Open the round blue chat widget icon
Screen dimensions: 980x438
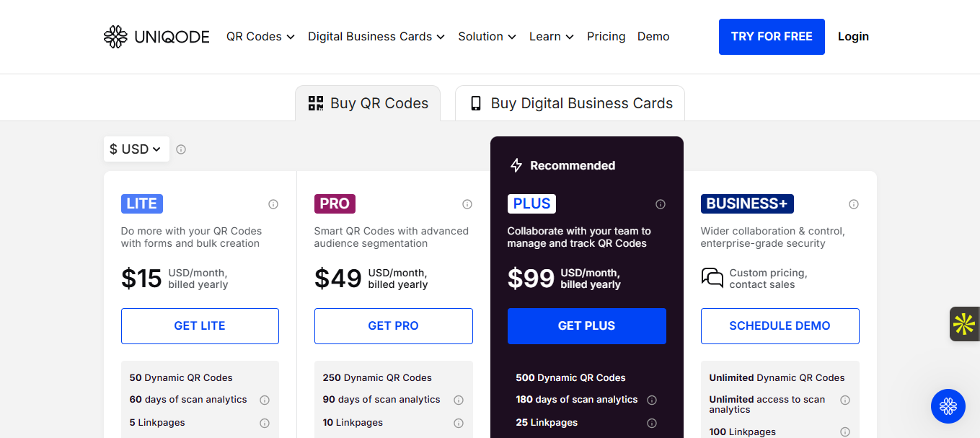948,406
